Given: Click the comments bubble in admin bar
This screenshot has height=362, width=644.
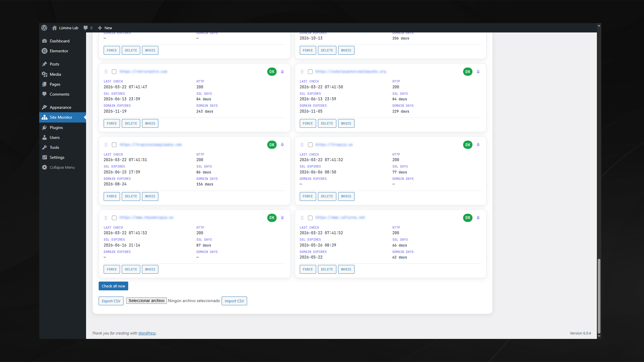Looking at the screenshot, I should coord(85,28).
